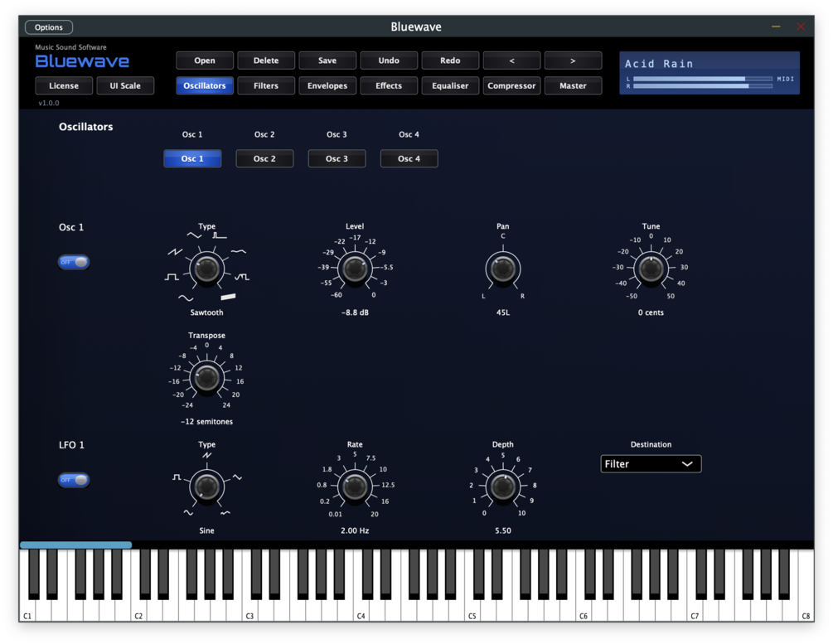The image size is (833, 644).
Task: Go to previous preset with < button
Action: pos(511,61)
